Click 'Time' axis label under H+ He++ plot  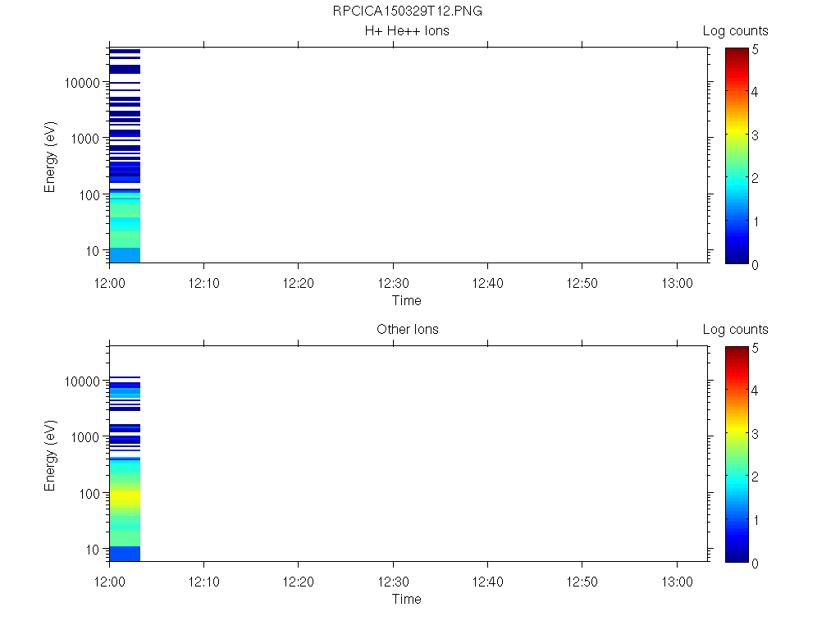(407, 300)
